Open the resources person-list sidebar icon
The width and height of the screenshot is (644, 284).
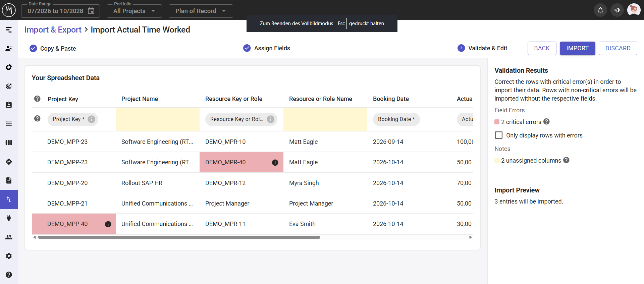(x=9, y=49)
